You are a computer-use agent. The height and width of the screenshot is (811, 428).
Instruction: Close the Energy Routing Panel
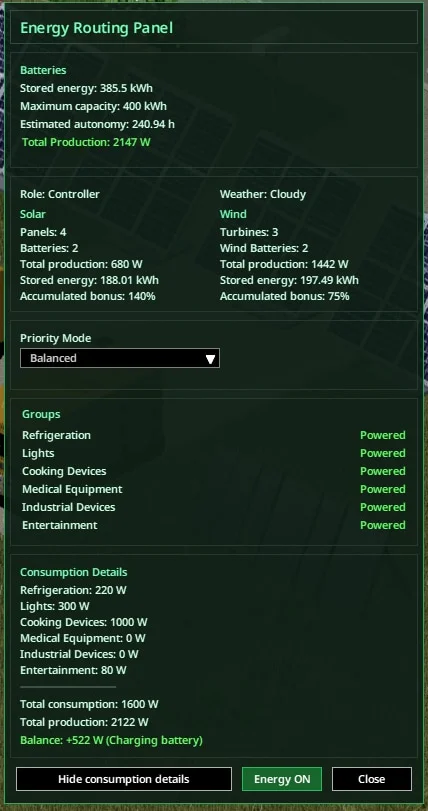pyautogui.click(x=372, y=779)
